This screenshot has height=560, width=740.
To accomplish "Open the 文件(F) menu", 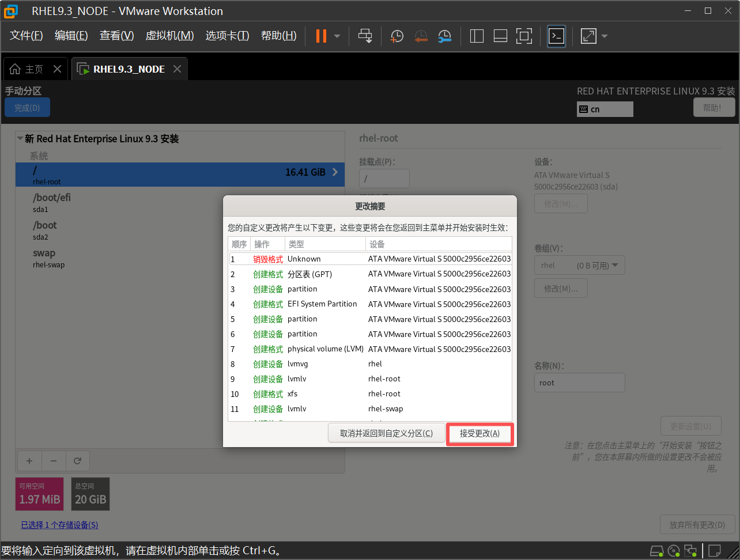I will click(27, 36).
